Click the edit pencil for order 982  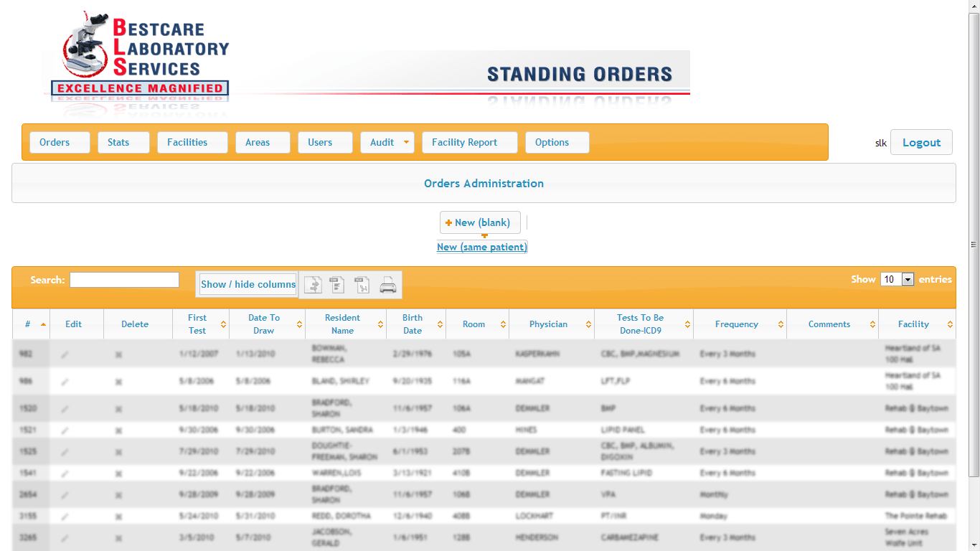65,354
